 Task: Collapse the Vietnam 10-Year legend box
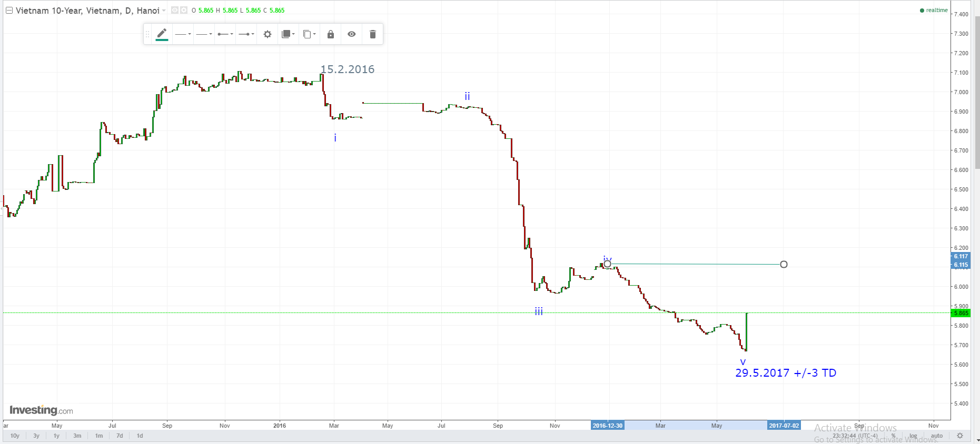[x=9, y=11]
